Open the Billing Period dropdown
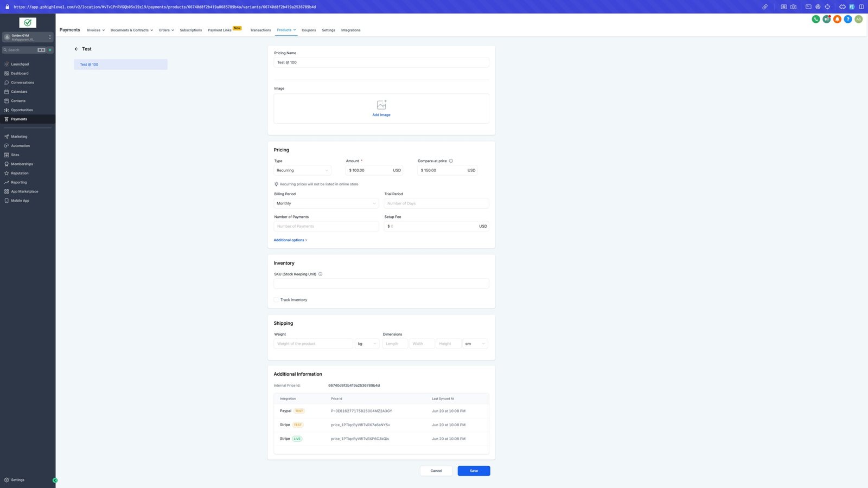868x488 pixels. 325,203
